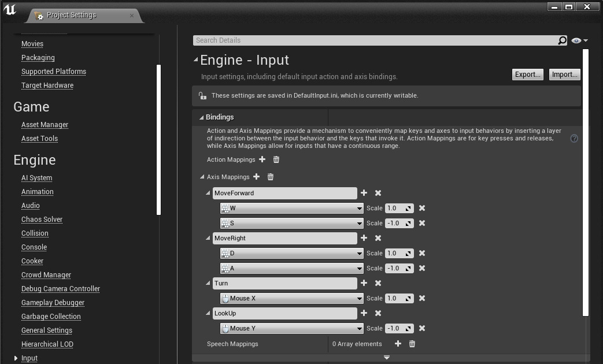603x364 pixels.
Task: Open the S key dropdown
Action: (292, 223)
